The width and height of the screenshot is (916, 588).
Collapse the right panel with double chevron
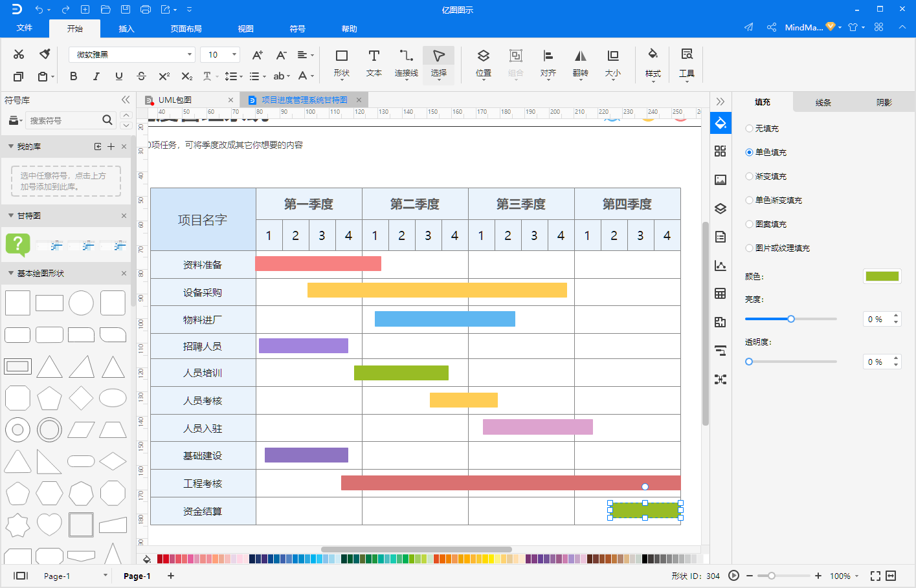point(721,102)
